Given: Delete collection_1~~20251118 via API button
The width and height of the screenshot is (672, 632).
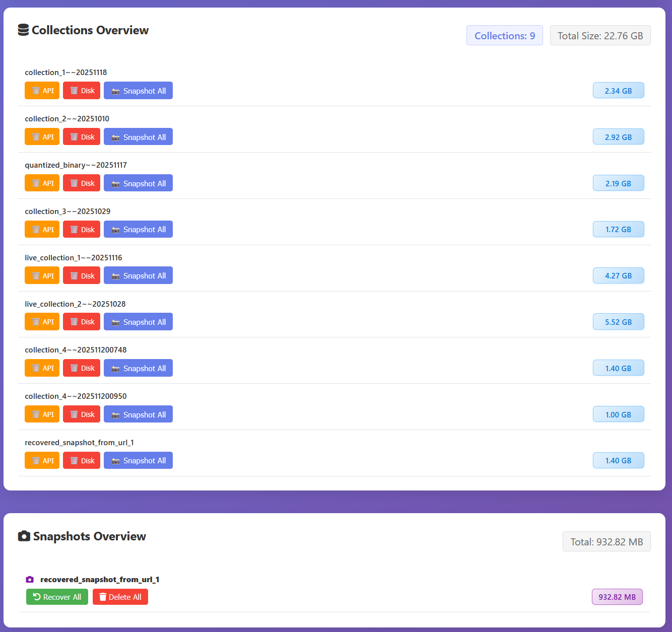Looking at the screenshot, I should pos(42,91).
